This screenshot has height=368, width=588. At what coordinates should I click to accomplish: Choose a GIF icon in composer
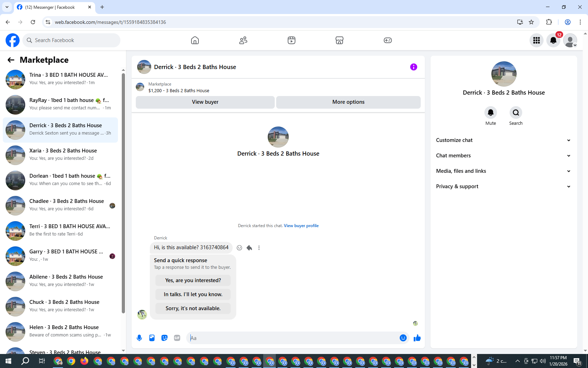(x=177, y=338)
